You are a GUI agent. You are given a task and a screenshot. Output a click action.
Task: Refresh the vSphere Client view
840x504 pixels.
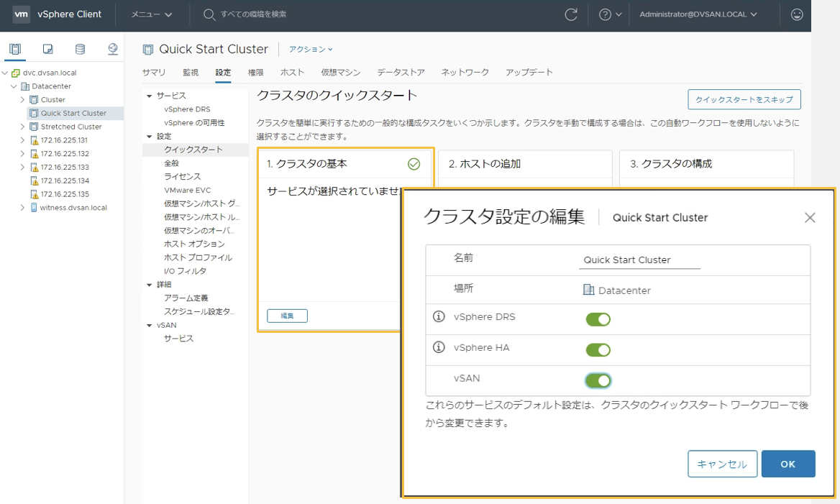pyautogui.click(x=571, y=14)
